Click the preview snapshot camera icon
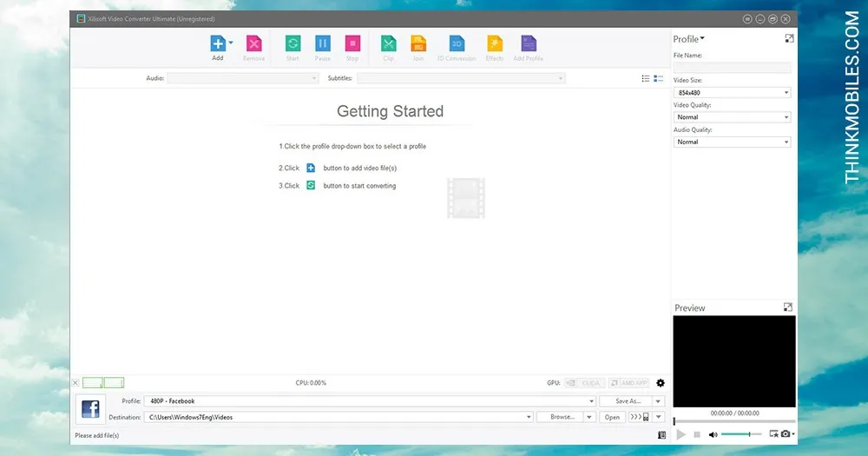Image resolution: width=868 pixels, height=456 pixels. click(786, 433)
